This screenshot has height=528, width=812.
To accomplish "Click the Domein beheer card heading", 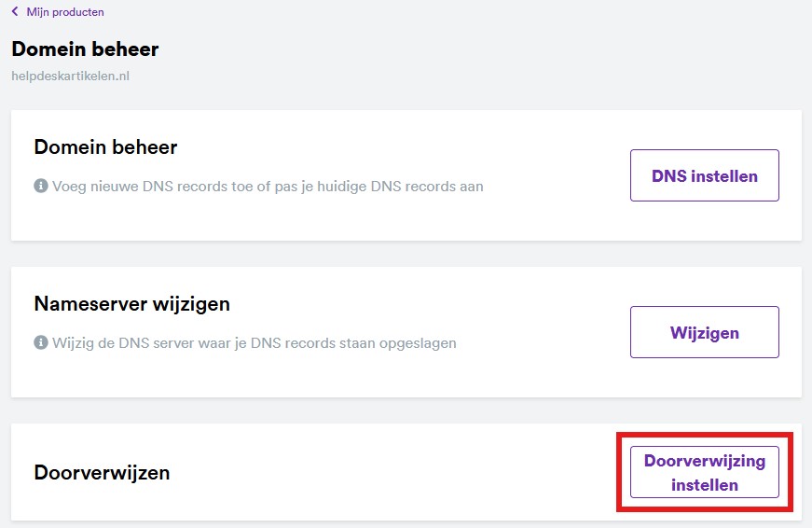I will (x=105, y=147).
